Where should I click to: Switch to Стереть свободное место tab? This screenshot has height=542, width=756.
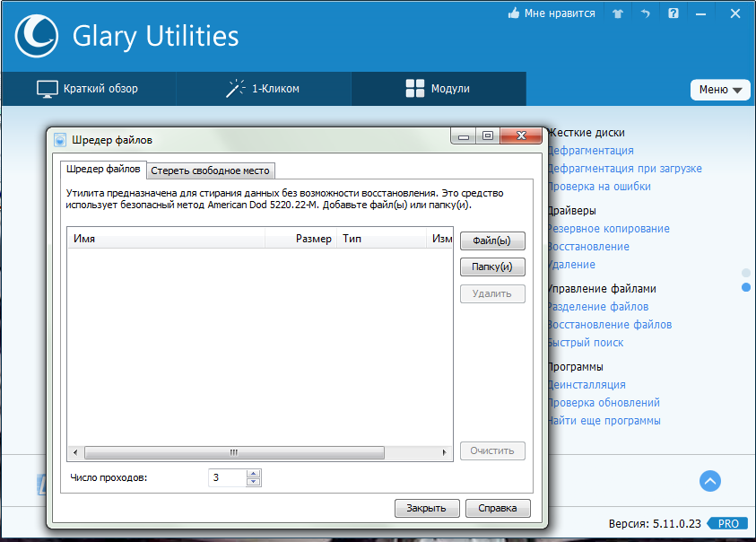click(211, 170)
